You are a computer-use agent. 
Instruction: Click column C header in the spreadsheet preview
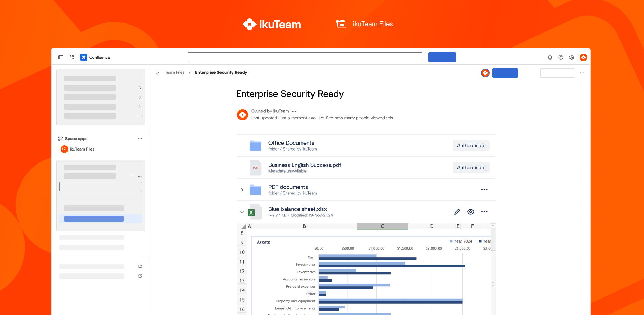382,226
